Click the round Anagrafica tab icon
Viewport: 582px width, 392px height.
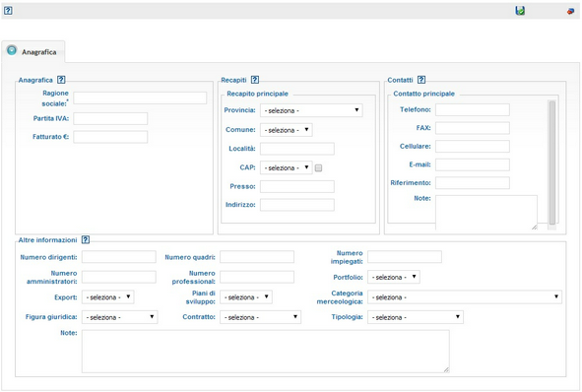pyautogui.click(x=12, y=50)
